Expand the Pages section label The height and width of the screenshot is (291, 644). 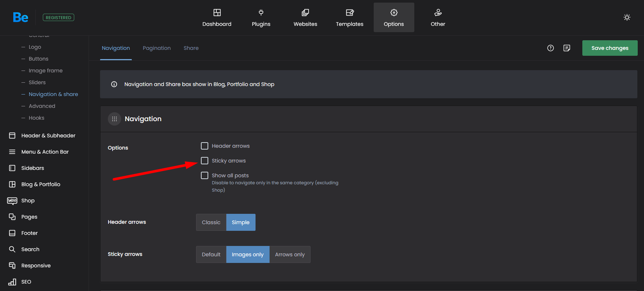click(30, 217)
